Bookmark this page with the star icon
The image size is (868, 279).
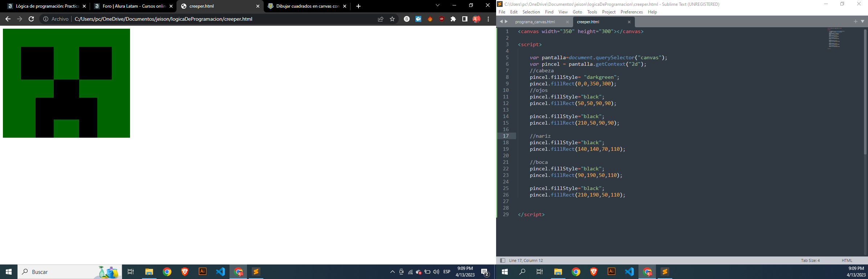pyautogui.click(x=392, y=19)
